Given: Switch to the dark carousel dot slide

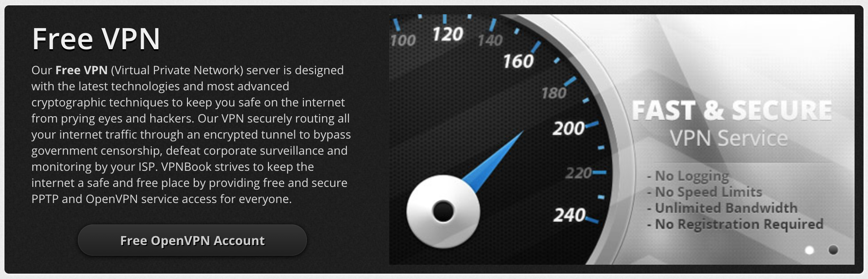Looking at the screenshot, I should click(833, 250).
